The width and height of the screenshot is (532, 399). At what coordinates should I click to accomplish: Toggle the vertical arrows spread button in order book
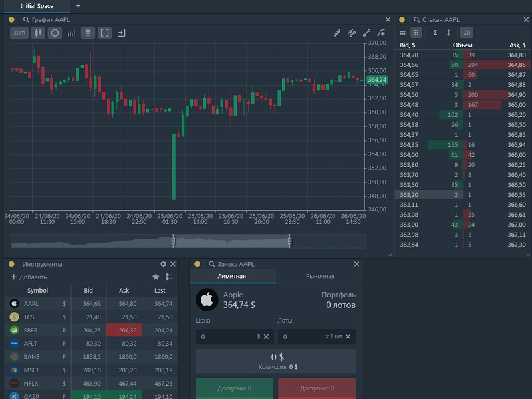[448, 33]
